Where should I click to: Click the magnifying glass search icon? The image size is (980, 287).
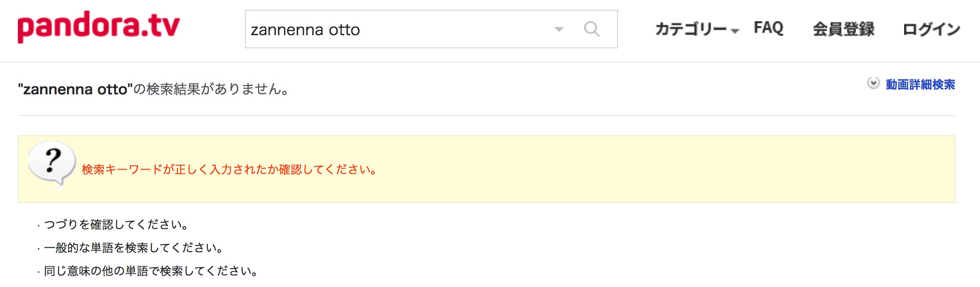pos(591,29)
